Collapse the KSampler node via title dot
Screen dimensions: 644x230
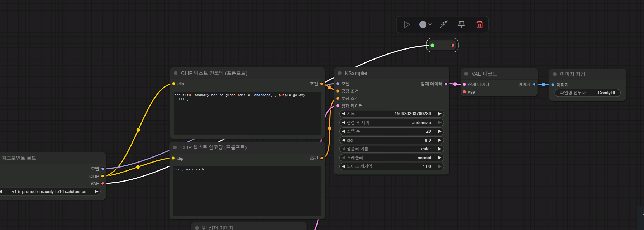339,73
